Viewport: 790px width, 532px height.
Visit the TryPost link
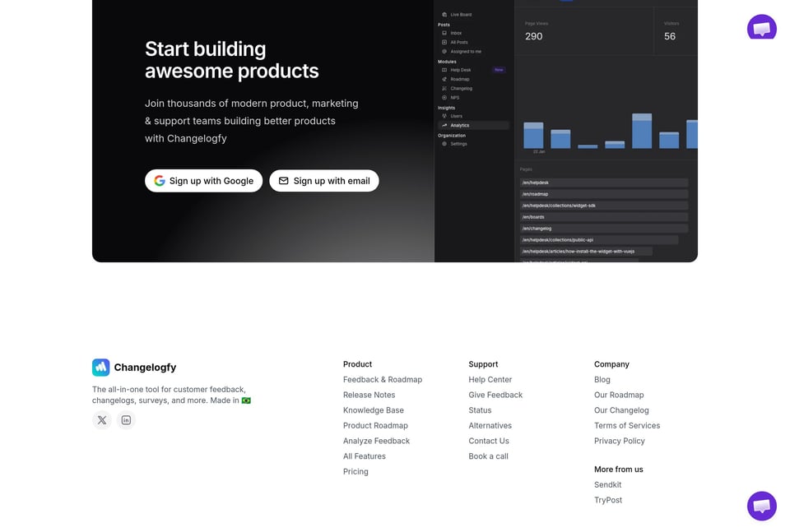tap(608, 500)
